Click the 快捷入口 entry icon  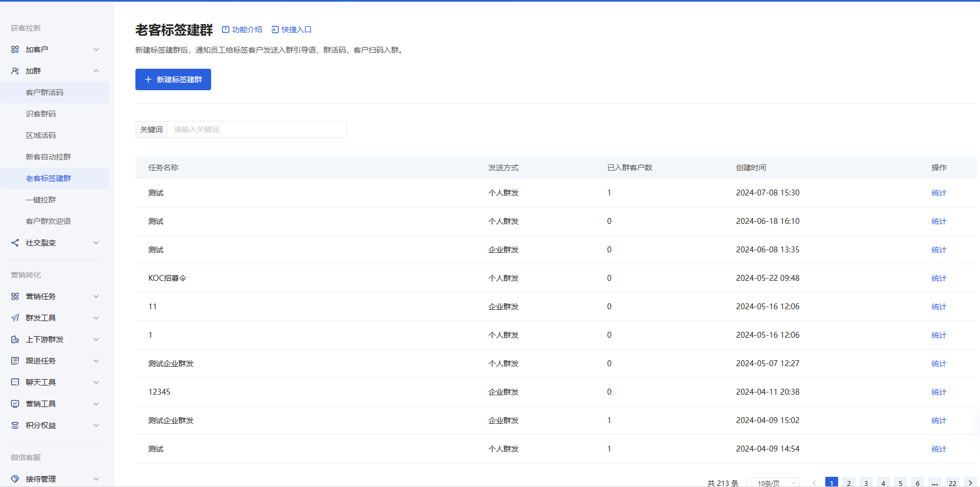click(x=275, y=30)
